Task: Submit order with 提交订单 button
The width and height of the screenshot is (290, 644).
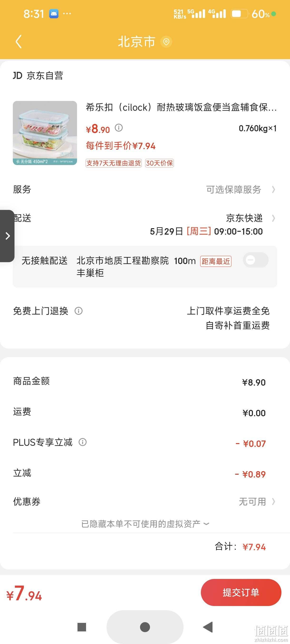Action: (241, 592)
